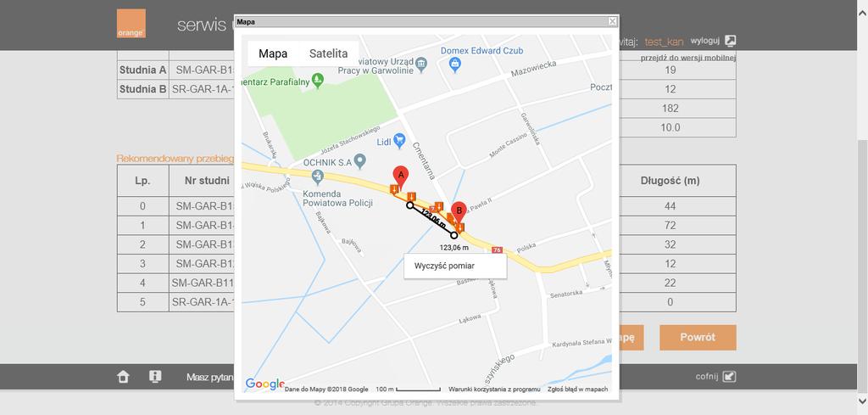Click the cell with value 19
The image size is (868, 415).
(x=670, y=70)
